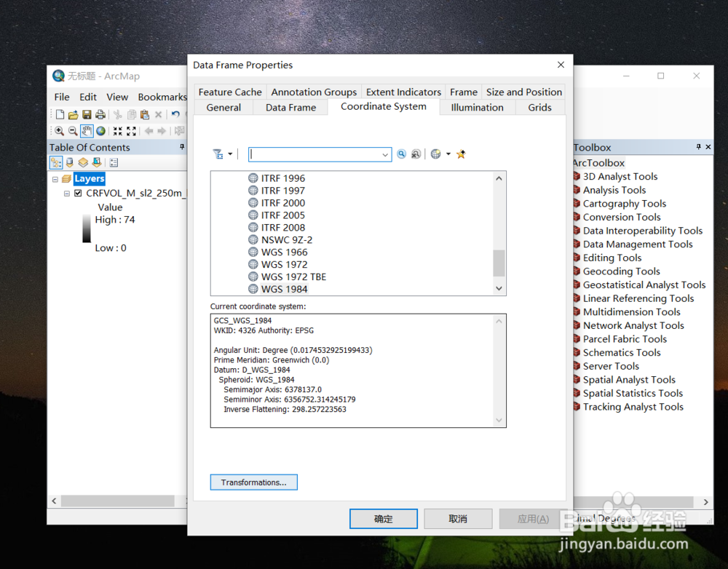The height and width of the screenshot is (569, 728).
Task: Collapse the Layers data frame node
Action: click(55, 179)
